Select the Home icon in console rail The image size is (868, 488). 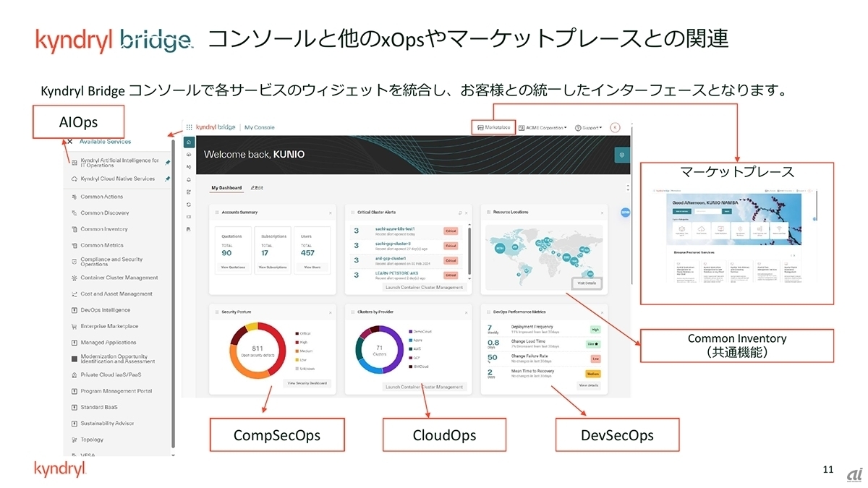point(189,142)
